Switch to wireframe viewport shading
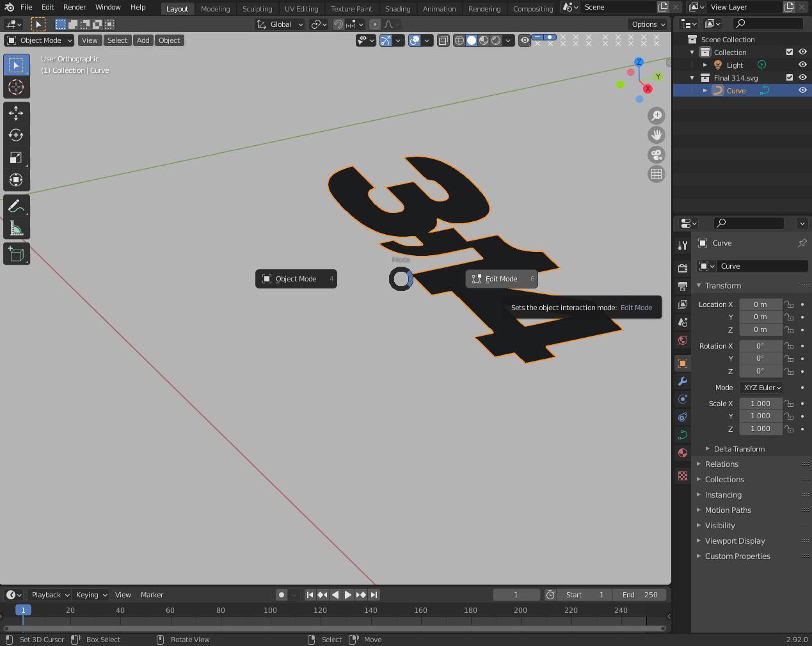The width and height of the screenshot is (812, 646). pos(459,40)
